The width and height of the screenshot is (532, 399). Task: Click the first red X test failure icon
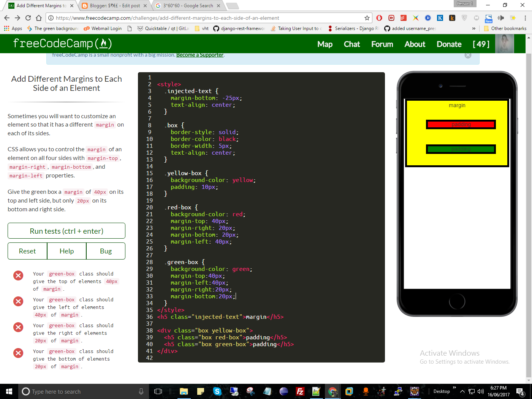pos(18,275)
